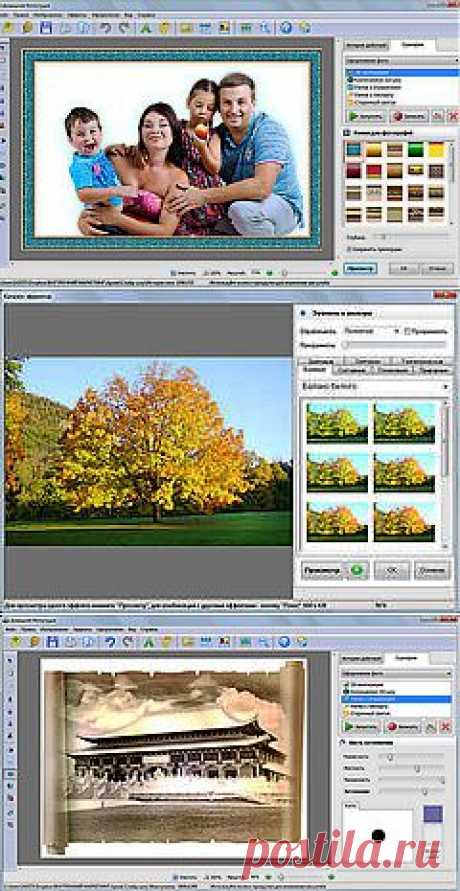Select highlighted effect row in temple effects list
Screen dimensions: 460x891
396,698
